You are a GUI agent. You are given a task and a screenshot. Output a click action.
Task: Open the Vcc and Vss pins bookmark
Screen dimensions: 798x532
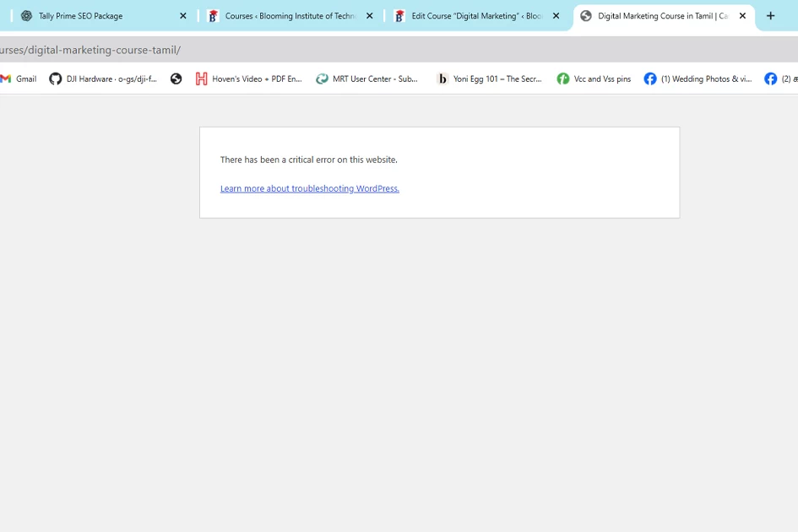[x=594, y=79]
